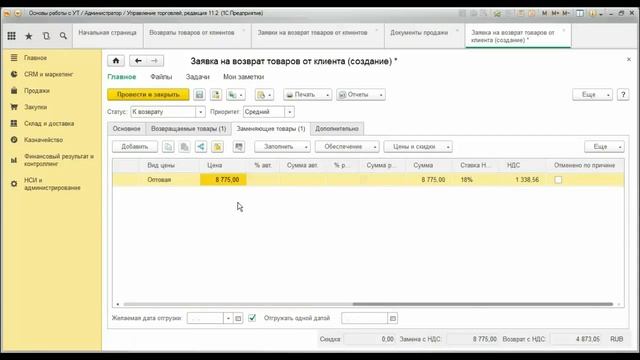Open Казначейство section in sidebar

pyautogui.click(x=43, y=140)
